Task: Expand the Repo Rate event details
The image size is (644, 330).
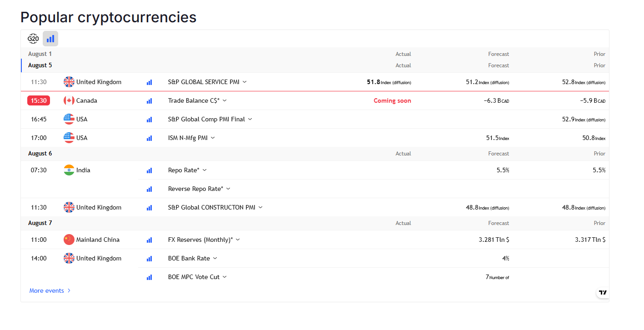Action: [205, 170]
